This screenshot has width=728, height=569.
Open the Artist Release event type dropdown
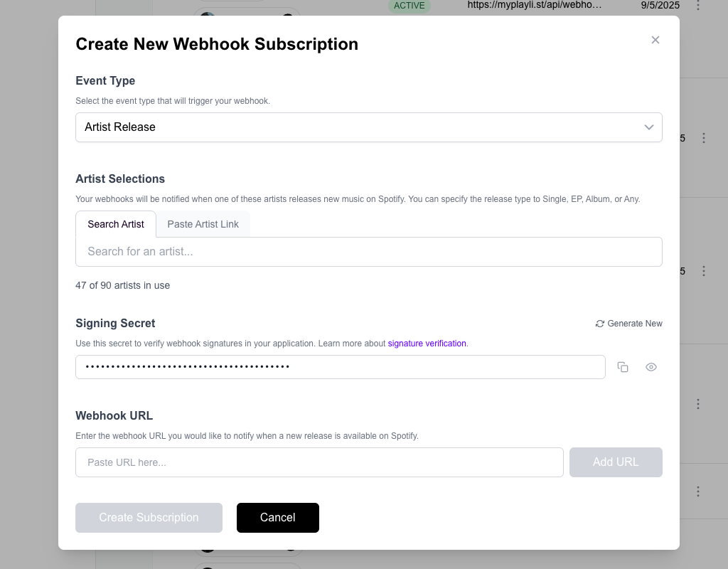pyautogui.click(x=369, y=127)
